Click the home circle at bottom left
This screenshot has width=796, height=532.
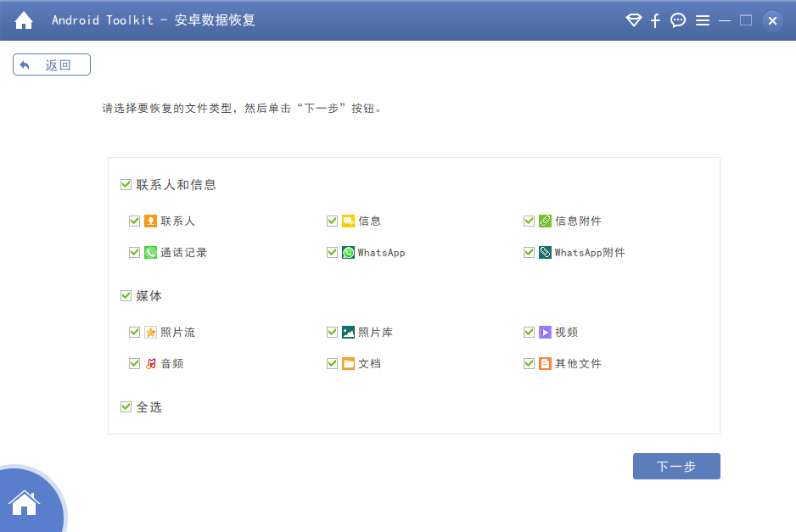[25, 504]
